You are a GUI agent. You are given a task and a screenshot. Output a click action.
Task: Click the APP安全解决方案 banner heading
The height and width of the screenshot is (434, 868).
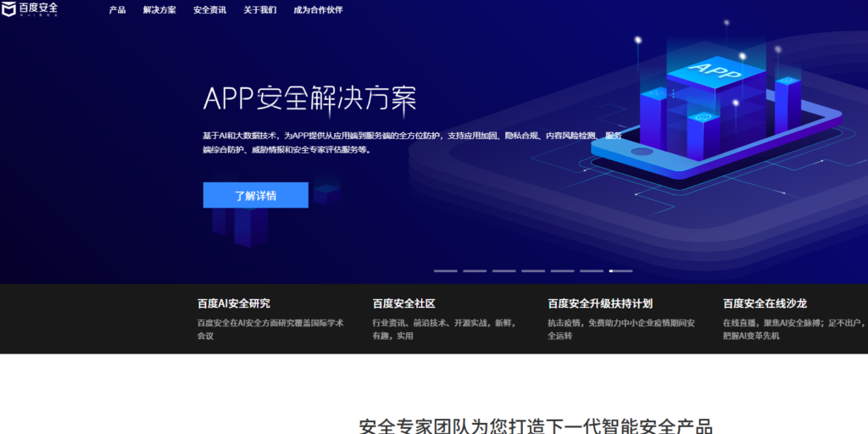pos(309,99)
